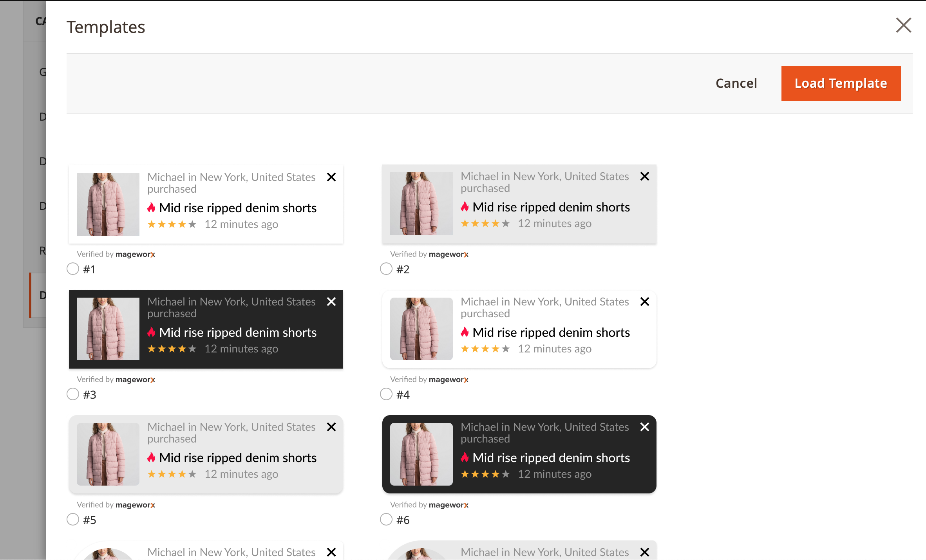Select template #3 radio button
Viewport: 926px width, 560px height.
click(x=73, y=394)
